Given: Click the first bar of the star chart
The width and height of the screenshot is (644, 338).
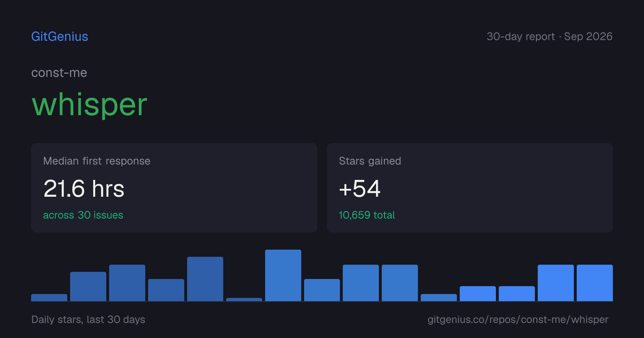Looking at the screenshot, I should point(49,298).
